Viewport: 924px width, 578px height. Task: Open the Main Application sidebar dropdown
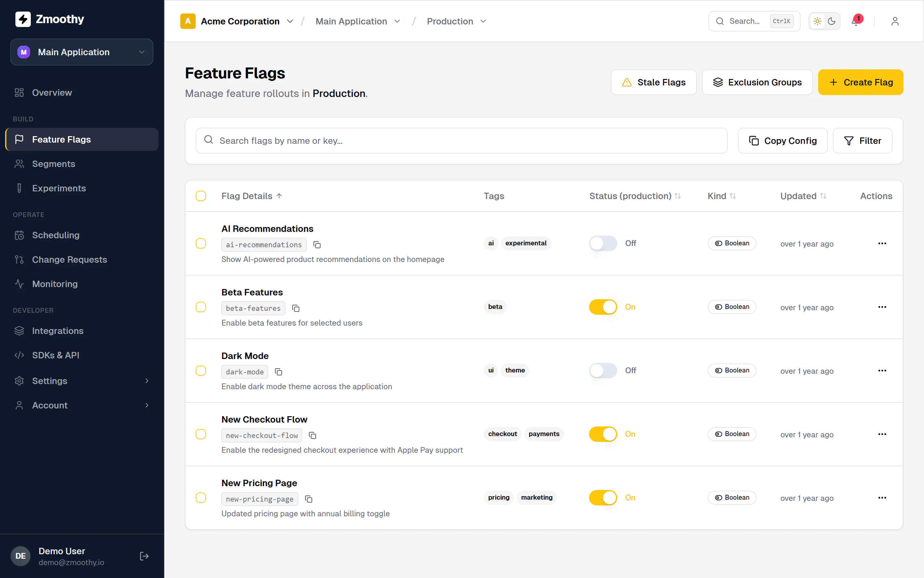82,52
